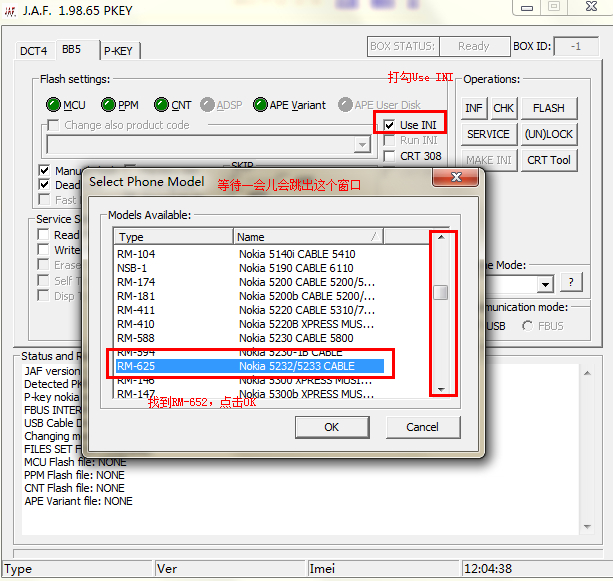
Task: Open the CRT Tool button
Action: 549,160
